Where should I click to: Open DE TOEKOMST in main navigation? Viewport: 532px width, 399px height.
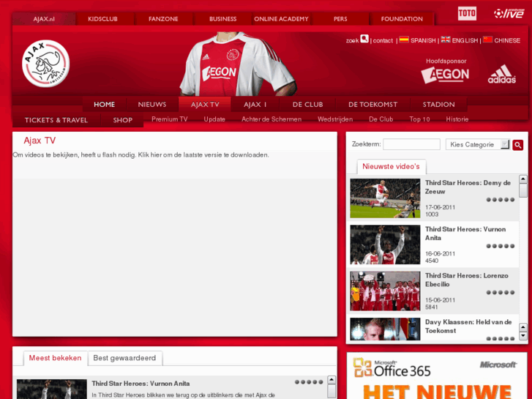373,104
